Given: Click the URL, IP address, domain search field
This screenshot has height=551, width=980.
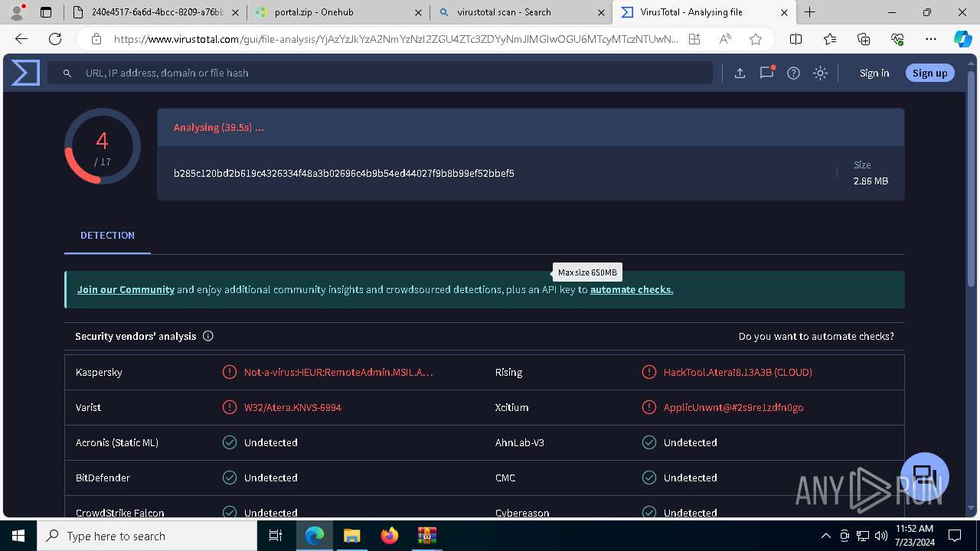Looking at the screenshot, I should click(x=380, y=73).
